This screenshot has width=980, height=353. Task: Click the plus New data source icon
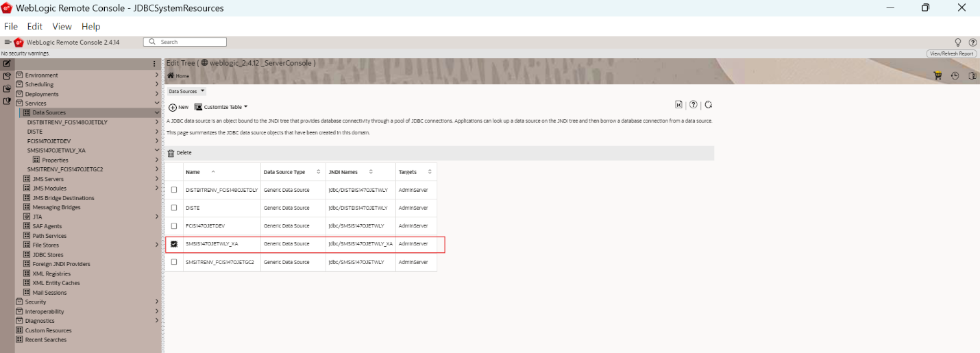pos(173,108)
